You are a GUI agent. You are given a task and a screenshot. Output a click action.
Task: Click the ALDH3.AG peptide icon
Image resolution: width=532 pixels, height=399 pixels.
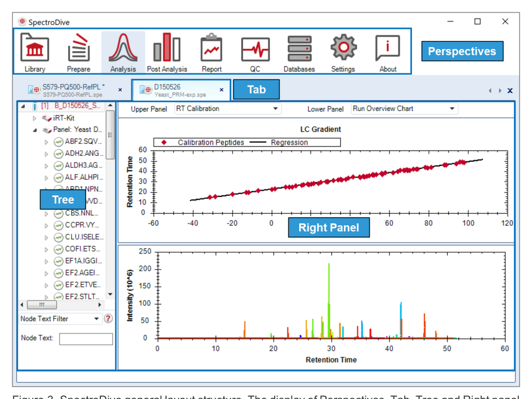pyautogui.click(x=59, y=165)
